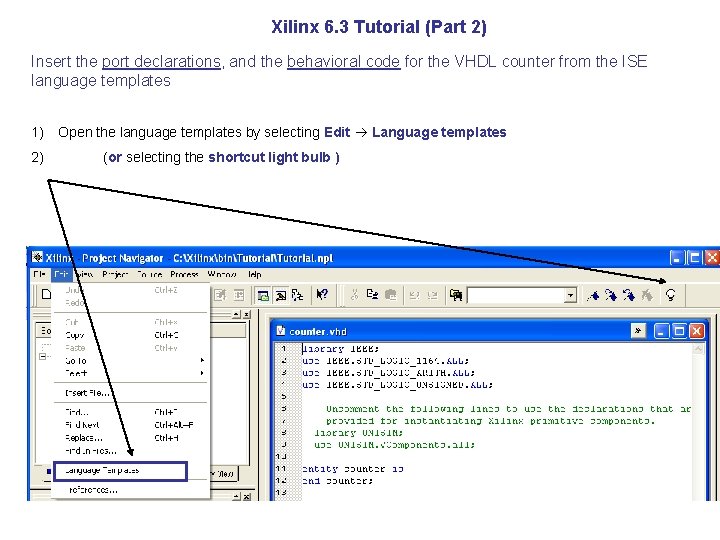The height and width of the screenshot is (540, 720).
Task: Click the Find in Files binoculars icon
Action: (456, 295)
